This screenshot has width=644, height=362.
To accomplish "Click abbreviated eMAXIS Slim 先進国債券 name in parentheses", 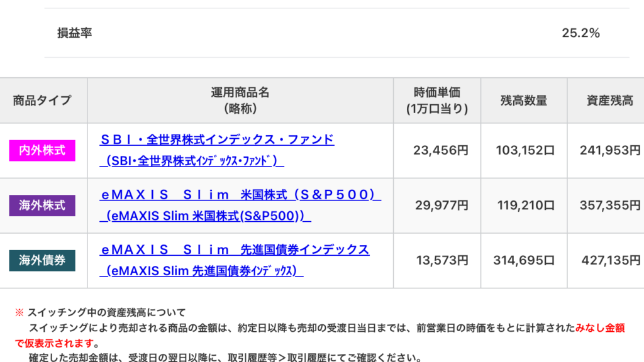I will [202, 271].
